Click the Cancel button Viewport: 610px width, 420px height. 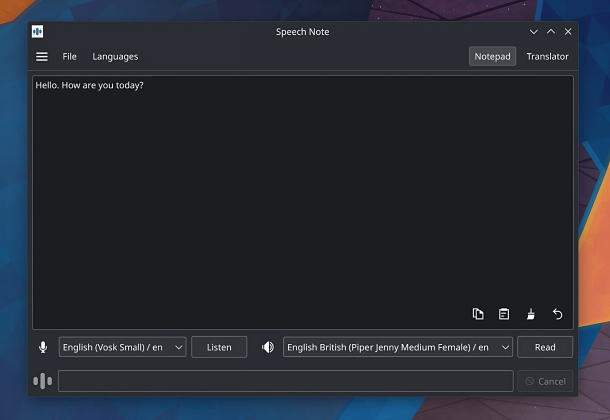tap(545, 381)
